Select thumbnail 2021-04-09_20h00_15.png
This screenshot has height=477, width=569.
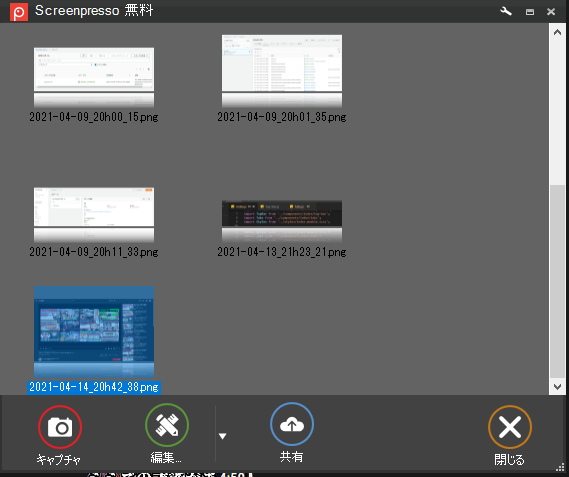coord(94,77)
